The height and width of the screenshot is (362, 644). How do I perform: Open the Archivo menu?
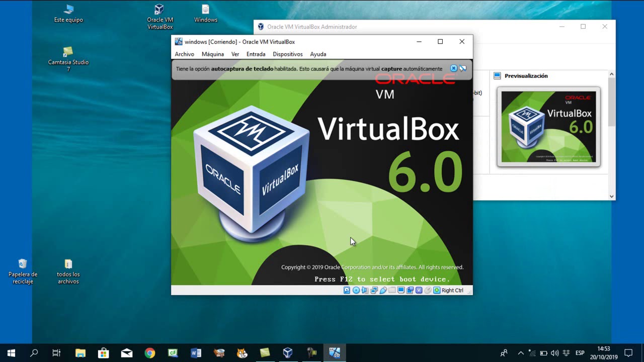tap(185, 54)
